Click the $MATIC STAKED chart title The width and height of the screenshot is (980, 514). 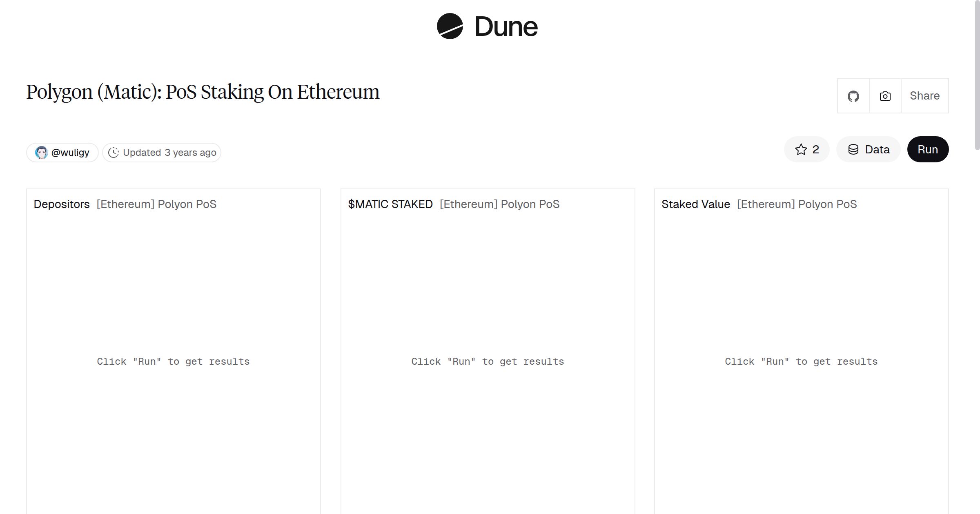click(390, 204)
